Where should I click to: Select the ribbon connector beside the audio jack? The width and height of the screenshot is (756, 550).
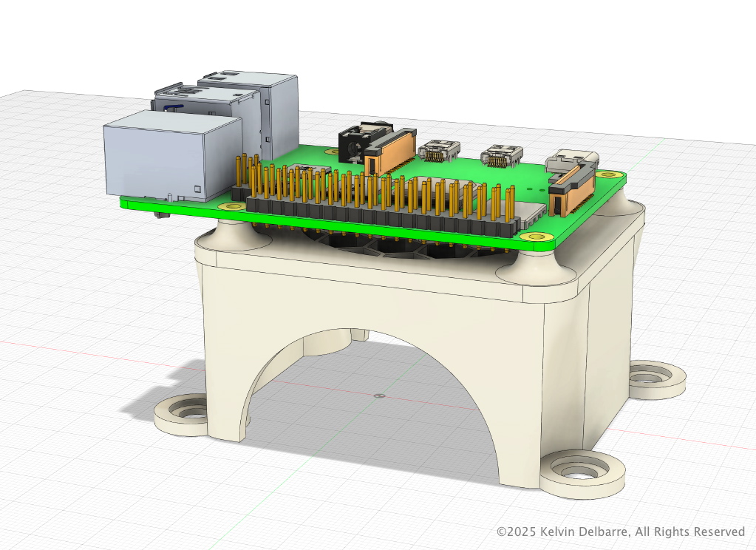click(x=390, y=150)
